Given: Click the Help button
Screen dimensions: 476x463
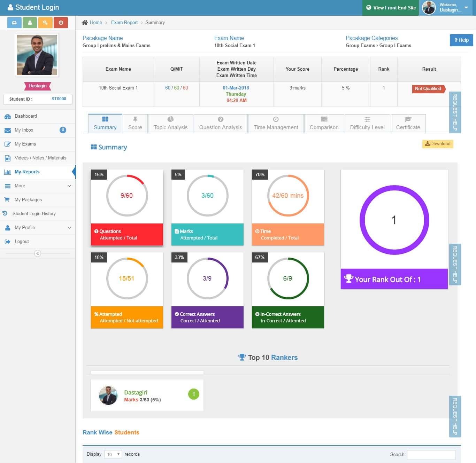Looking at the screenshot, I should coord(461,40).
